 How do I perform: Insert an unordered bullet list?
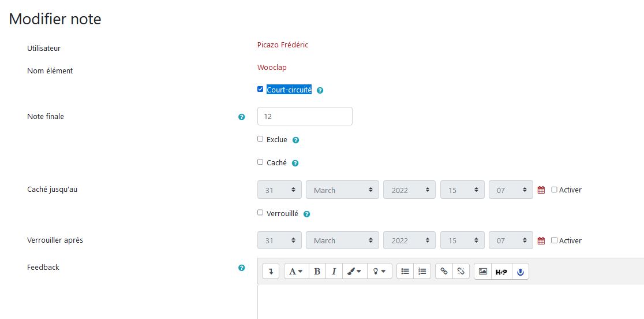coord(405,271)
